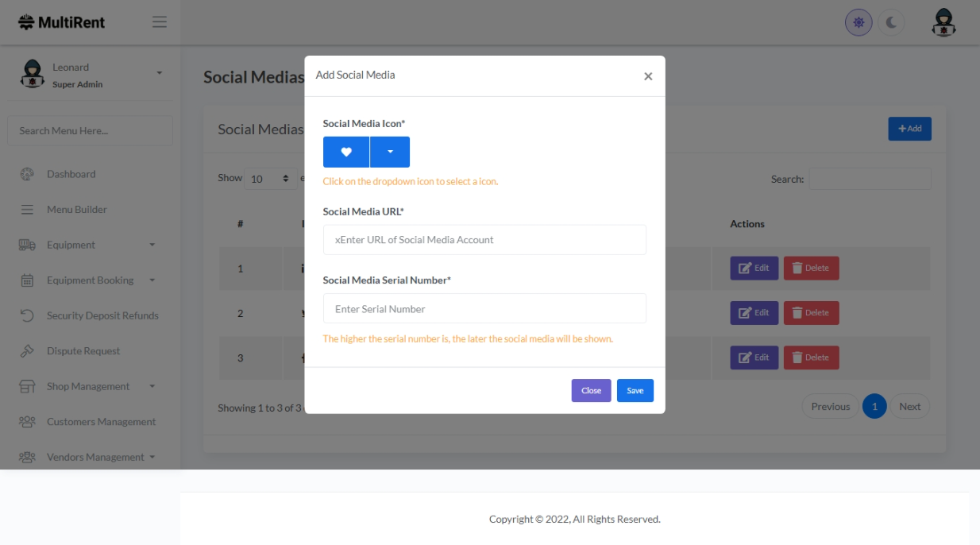This screenshot has height=545, width=980.
Task: Click the MultiRent logo
Action: pyautogui.click(x=62, y=22)
